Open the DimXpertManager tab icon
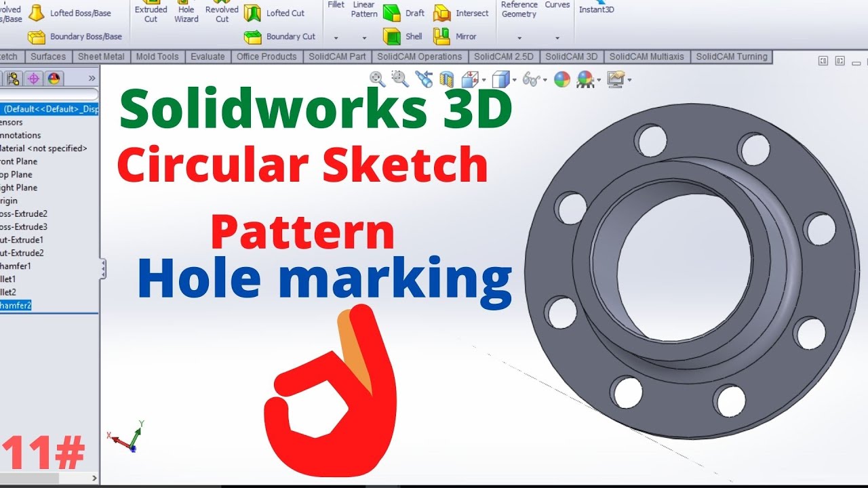Viewport: 868px width, 488px height. coord(33,78)
